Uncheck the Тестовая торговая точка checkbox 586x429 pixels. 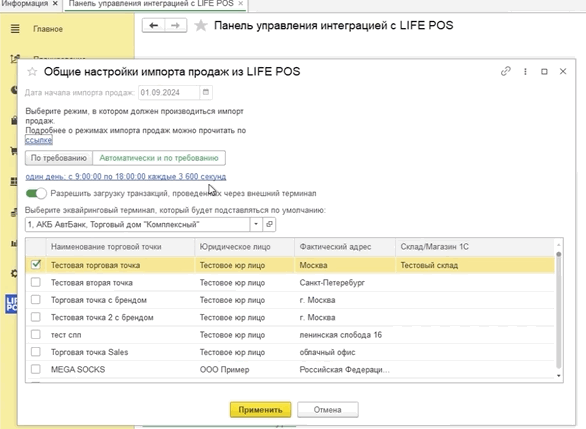coord(36,265)
